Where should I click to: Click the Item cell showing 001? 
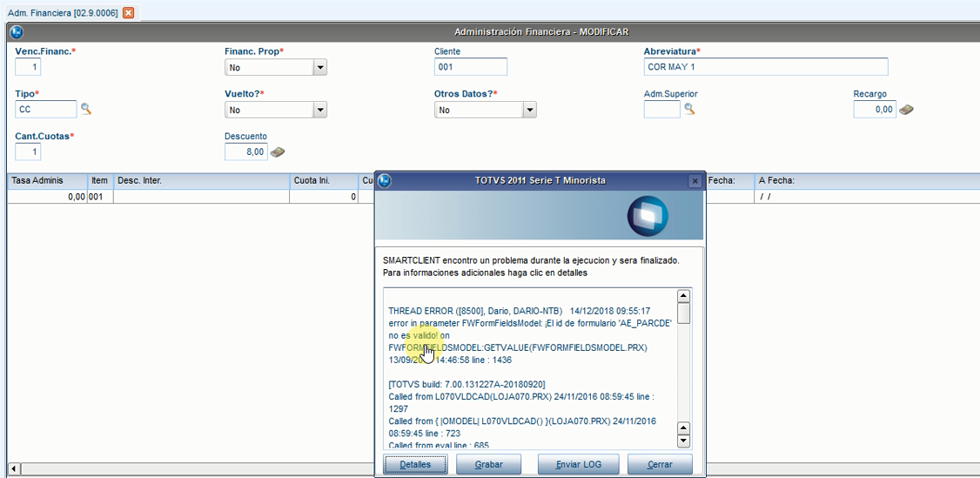point(100,197)
